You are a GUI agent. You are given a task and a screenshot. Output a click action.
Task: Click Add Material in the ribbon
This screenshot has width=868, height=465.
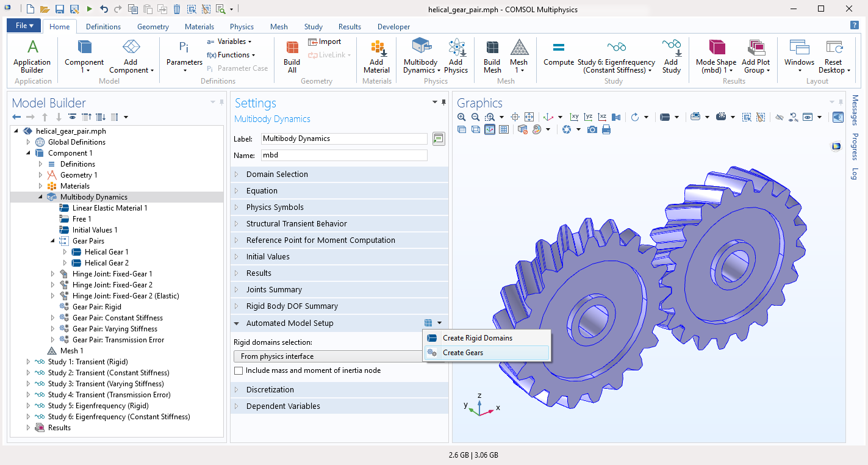(x=376, y=56)
